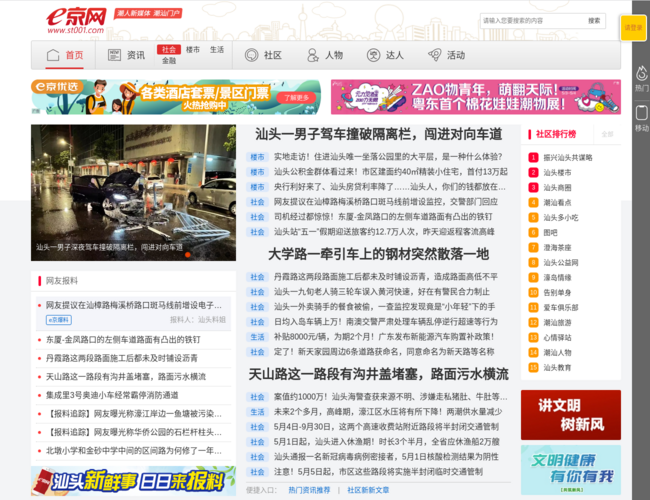Open 汕头教育 in community ranking
Screen dimensions: 650x500
click(x=558, y=368)
